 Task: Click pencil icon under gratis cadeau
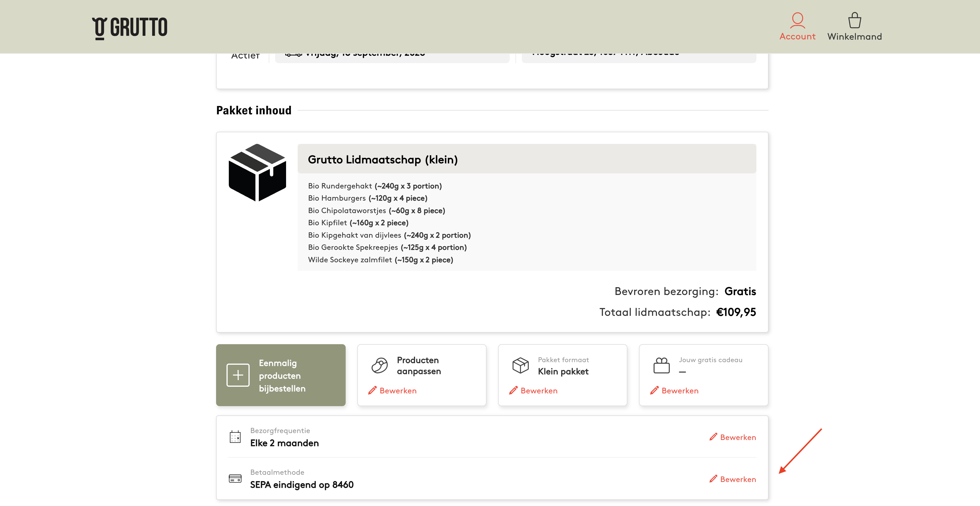click(x=654, y=390)
